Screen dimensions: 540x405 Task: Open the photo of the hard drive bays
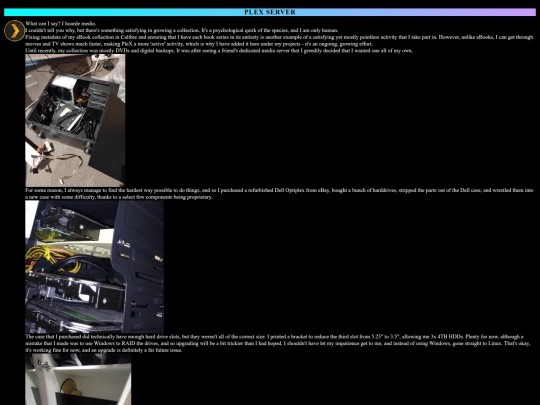click(94, 267)
